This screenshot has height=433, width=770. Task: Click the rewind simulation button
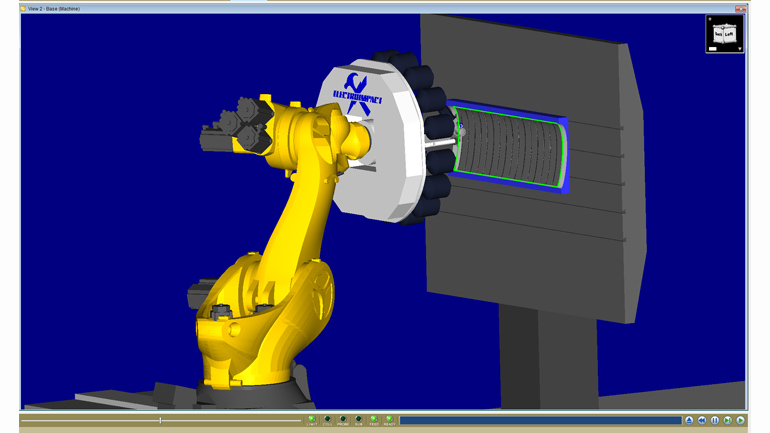pyautogui.click(x=702, y=420)
